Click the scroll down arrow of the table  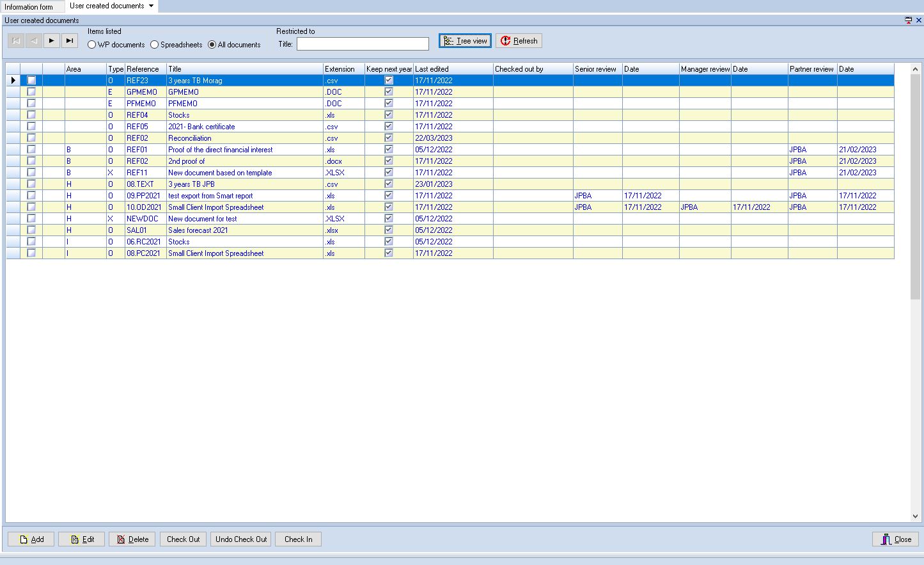click(915, 516)
